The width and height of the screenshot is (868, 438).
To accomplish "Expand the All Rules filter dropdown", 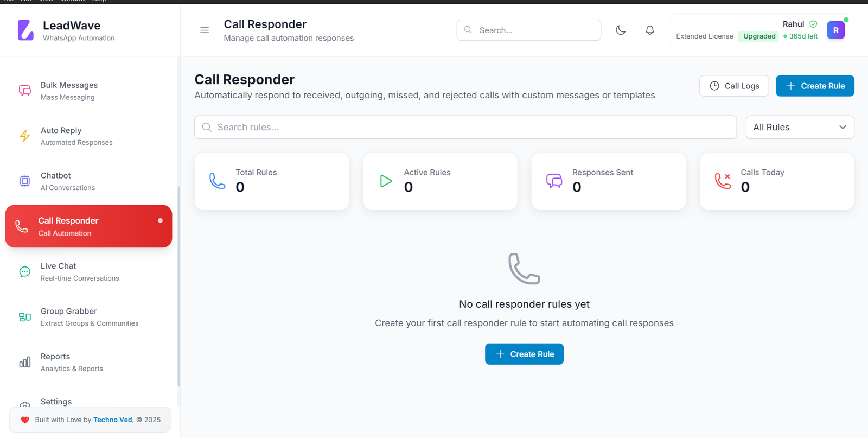I will point(800,127).
